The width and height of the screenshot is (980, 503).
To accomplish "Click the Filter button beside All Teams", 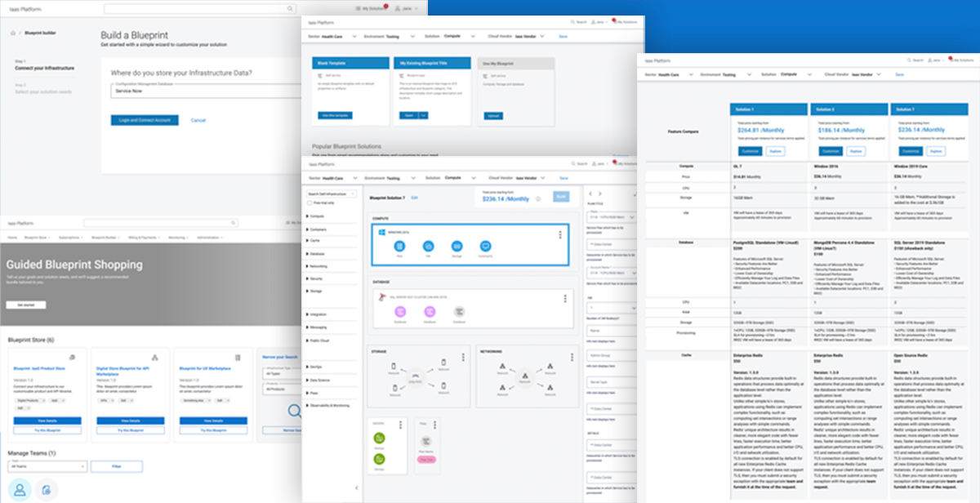I will [x=116, y=466].
